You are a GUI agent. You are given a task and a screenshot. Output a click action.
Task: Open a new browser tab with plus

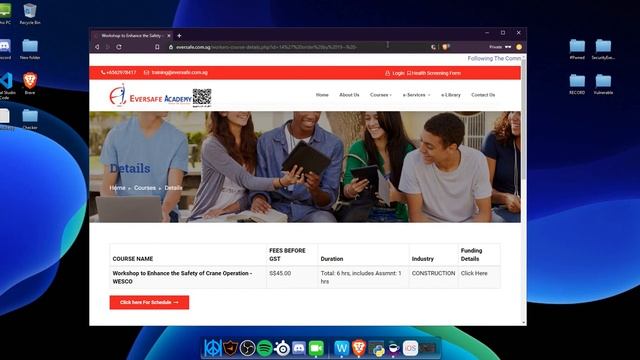point(179,36)
